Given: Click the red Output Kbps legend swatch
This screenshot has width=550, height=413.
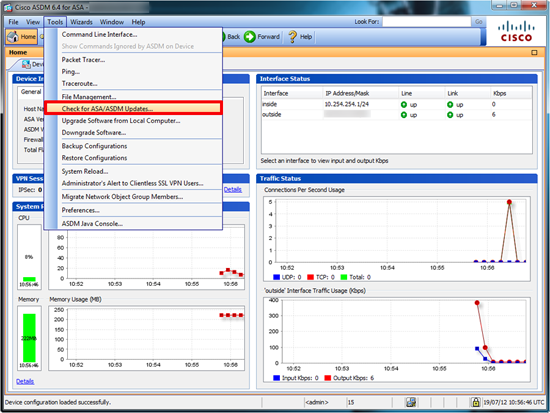Looking at the screenshot, I should 328,378.
